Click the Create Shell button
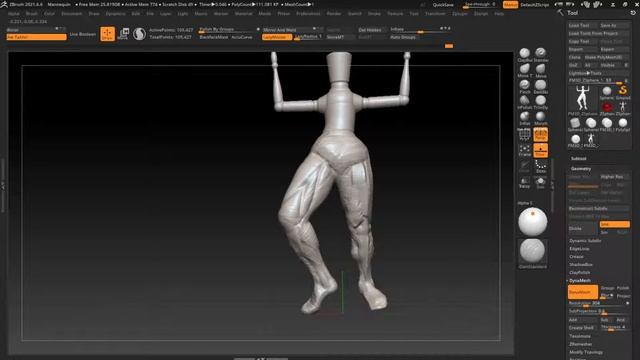This screenshot has width=640, height=360. point(583,328)
